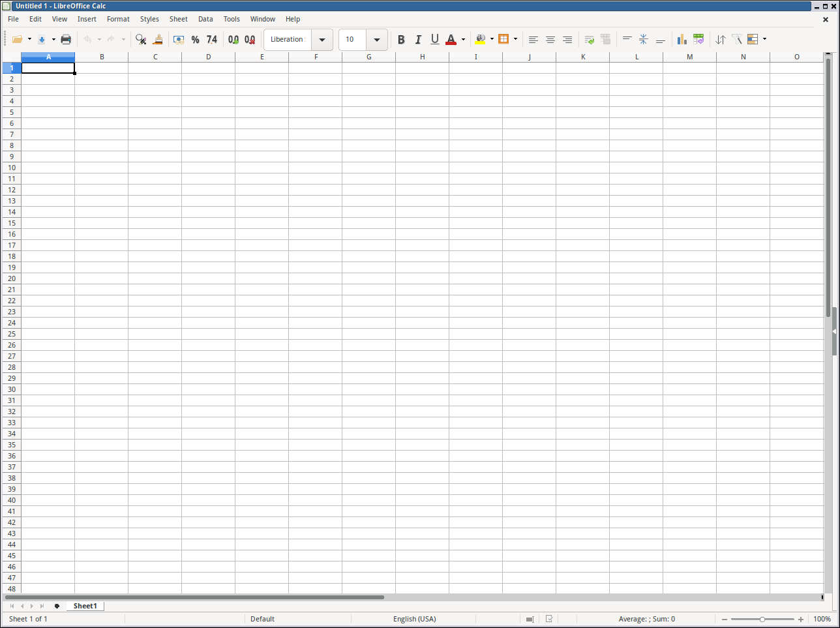Open the File menu
This screenshot has width=840, height=628.
[13, 19]
